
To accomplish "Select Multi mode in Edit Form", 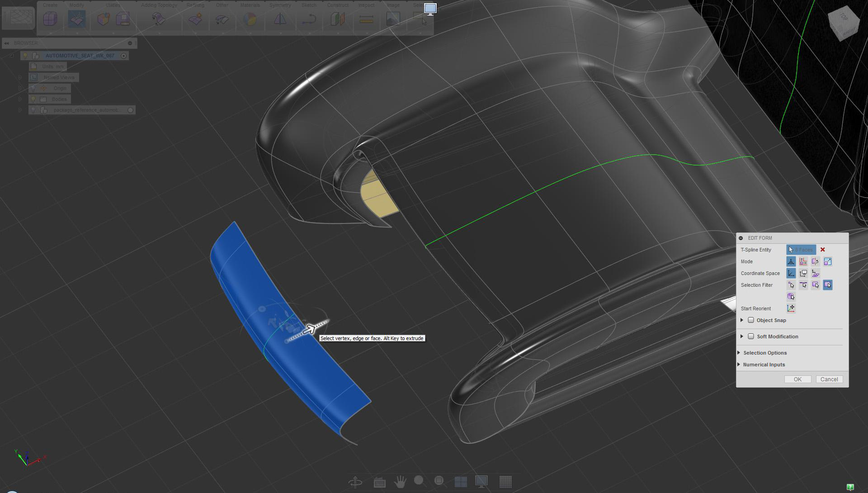I will coord(791,261).
